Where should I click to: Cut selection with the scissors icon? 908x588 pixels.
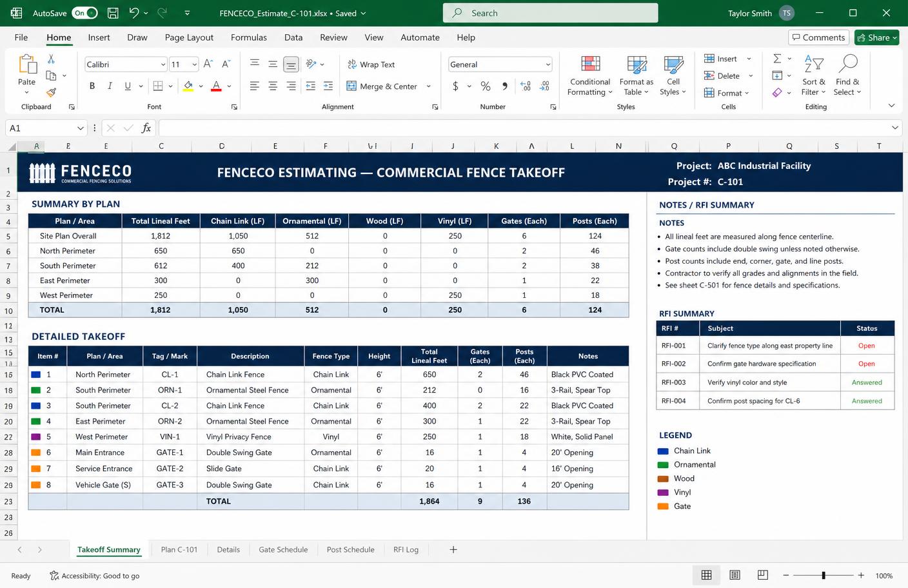51,59
